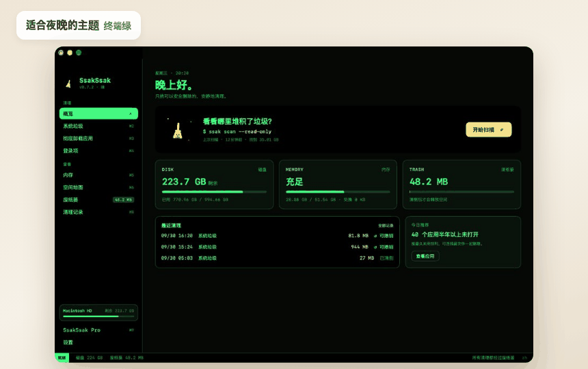Click the Macintosh HD disk widget
This screenshot has height=369, width=588.
point(98,313)
